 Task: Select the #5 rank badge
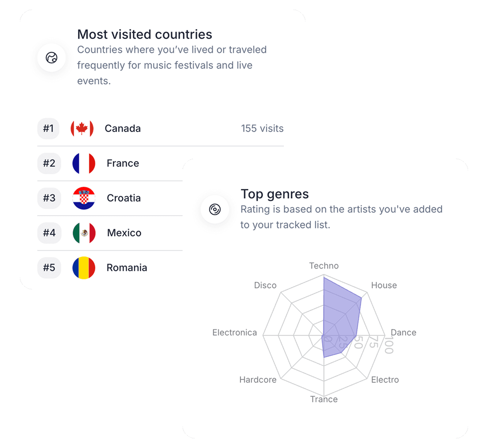[x=49, y=267]
